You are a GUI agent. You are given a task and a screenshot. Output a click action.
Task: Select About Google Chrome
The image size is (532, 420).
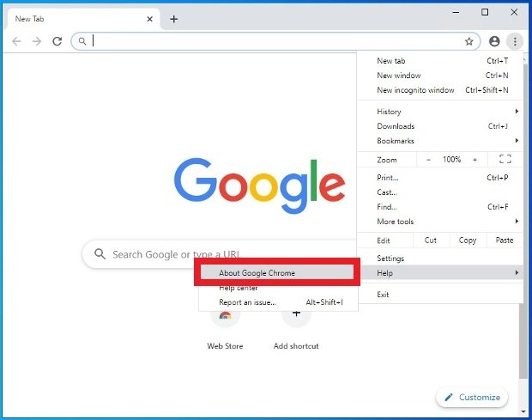pos(277,272)
